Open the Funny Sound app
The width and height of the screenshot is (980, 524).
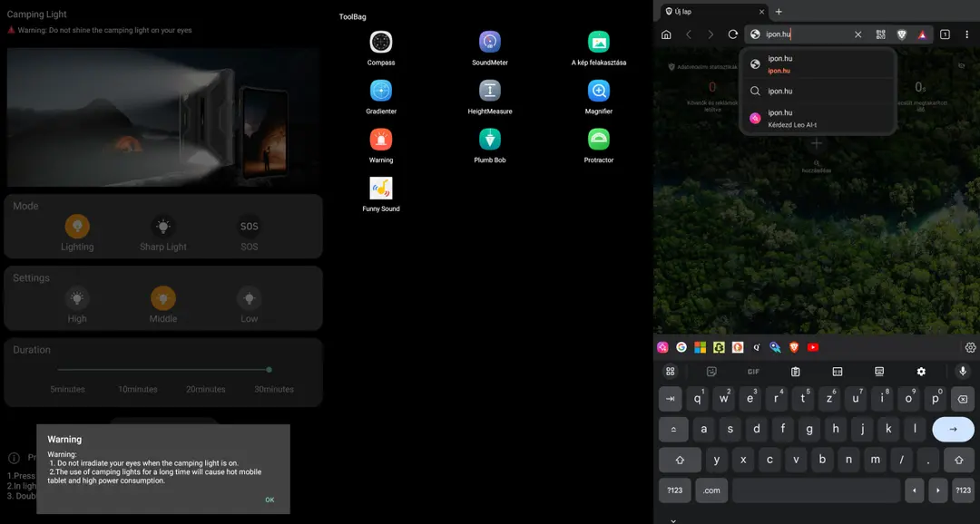coord(380,189)
